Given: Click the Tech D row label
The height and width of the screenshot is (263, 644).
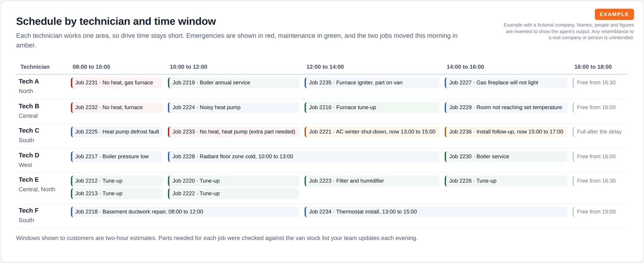Looking at the screenshot, I should pos(29,155).
